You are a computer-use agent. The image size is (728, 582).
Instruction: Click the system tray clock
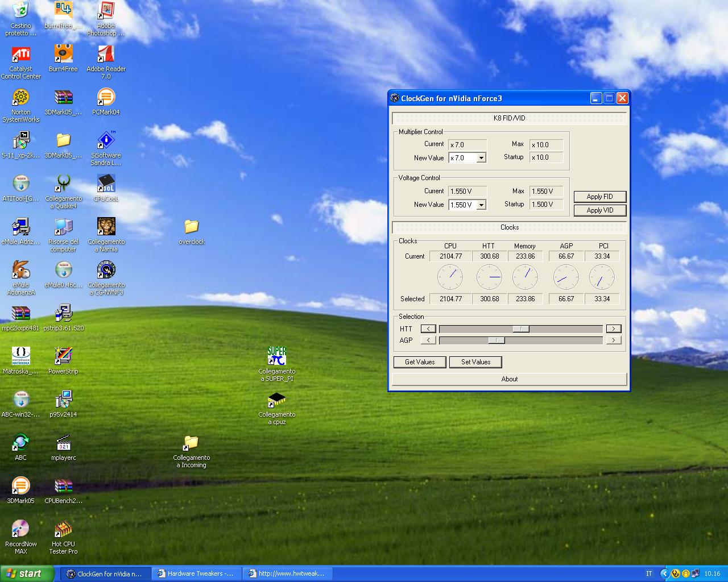click(x=712, y=574)
